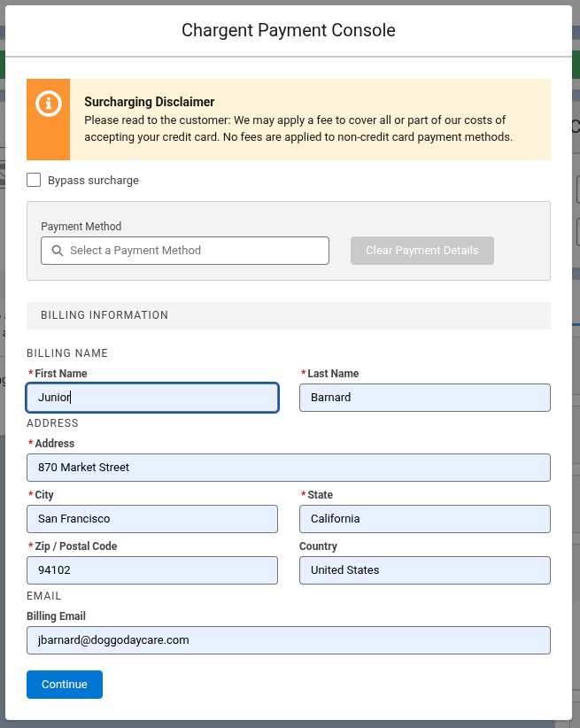580x728 pixels.
Task: Select the State field showing California
Action: click(x=425, y=519)
